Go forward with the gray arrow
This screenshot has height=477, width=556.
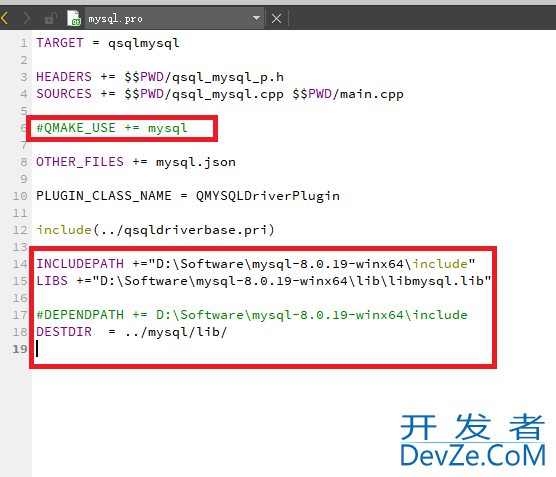[x=26, y=18]
